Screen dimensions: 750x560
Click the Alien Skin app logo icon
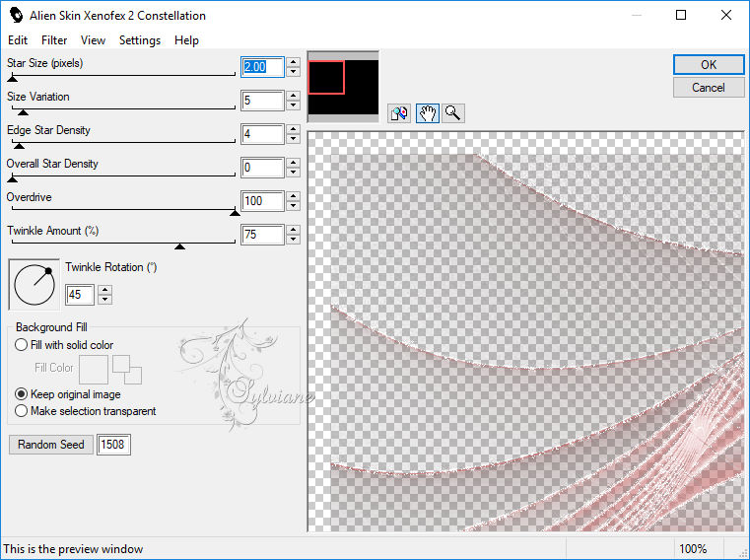click(x=16, y=16)
